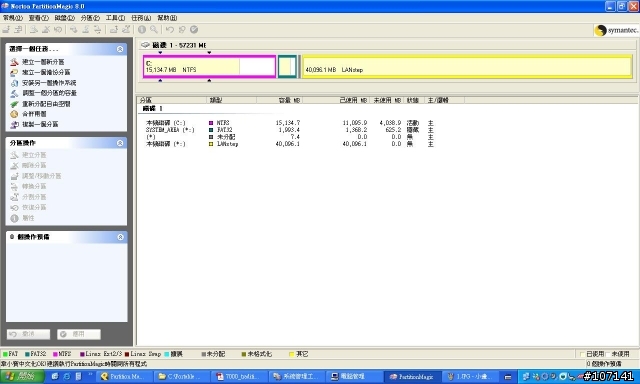The width and height of the screenshot is (640, 384).
Task: Click the FAT32 legend swatch
Action: [27, 354]
